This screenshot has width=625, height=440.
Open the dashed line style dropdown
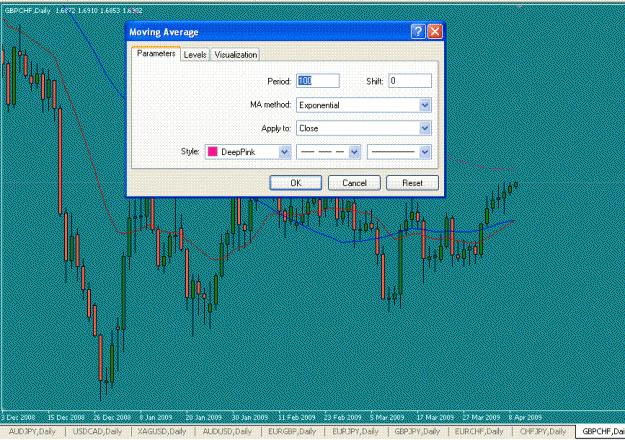354,152
